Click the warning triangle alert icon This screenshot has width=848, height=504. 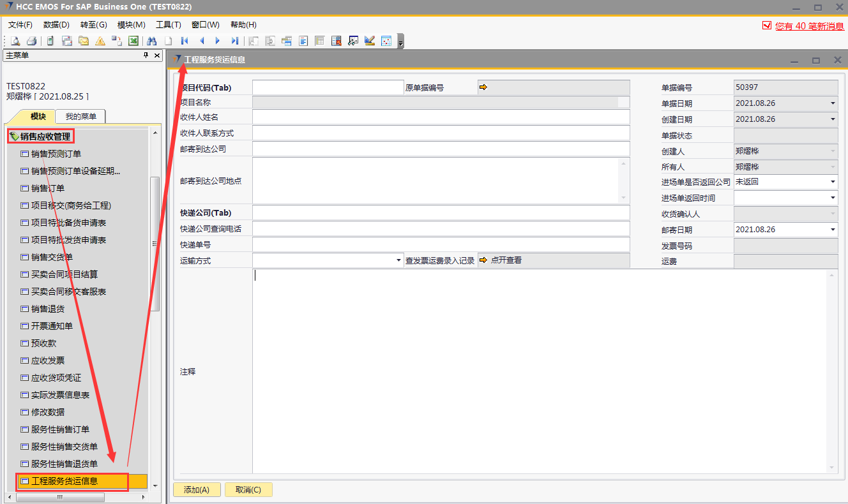pos(100,41)
